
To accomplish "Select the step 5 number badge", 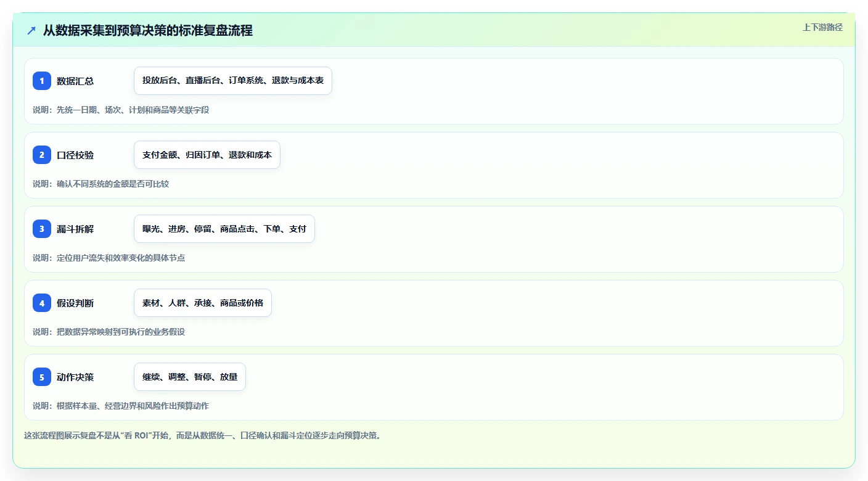I will point(42,377).
